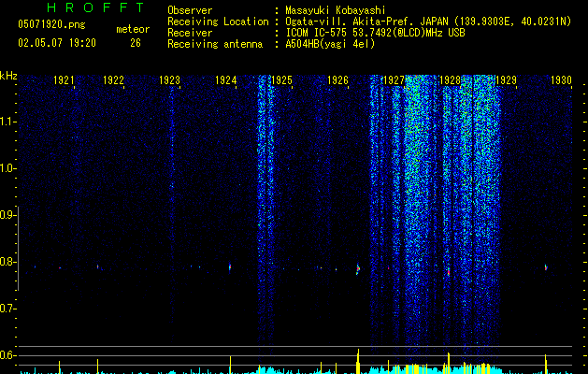
Task: Select the filename 05071920.png
Action: click(51, 24)
